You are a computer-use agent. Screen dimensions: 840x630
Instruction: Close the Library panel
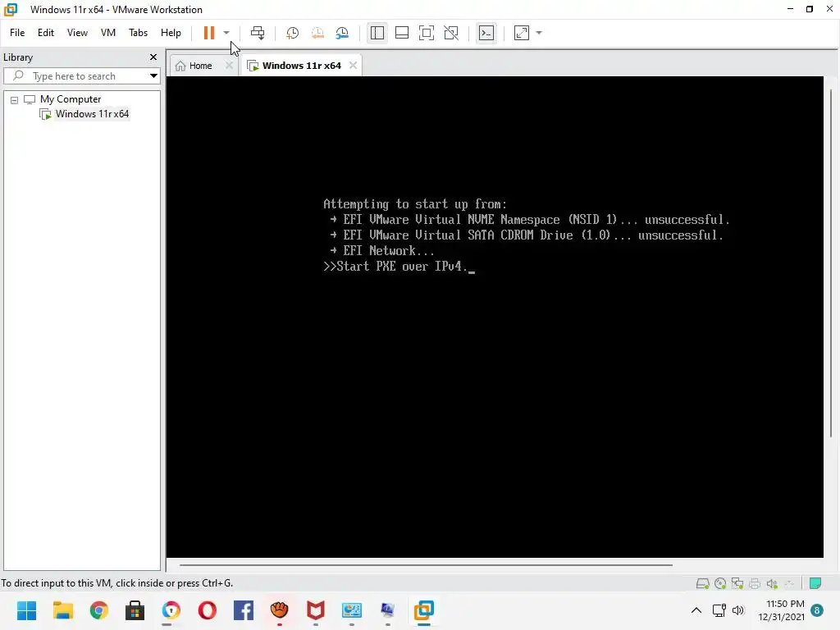click(x=153, y=57)
